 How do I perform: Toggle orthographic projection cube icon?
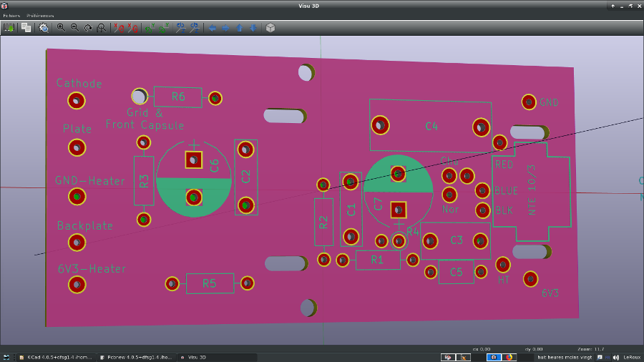point(270,28)
